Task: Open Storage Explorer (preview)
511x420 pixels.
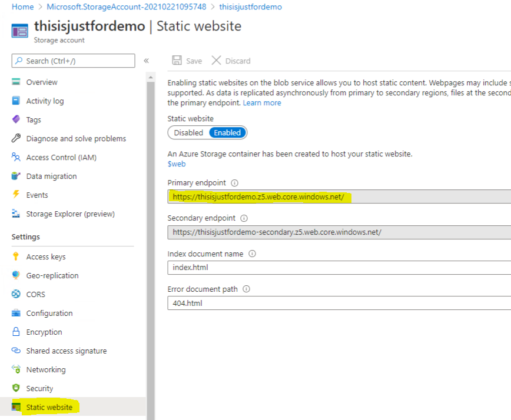Action: (71, 214)
